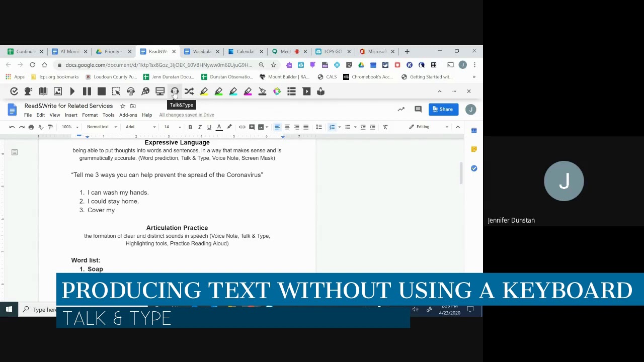Toggle bulleted list
The width and height of the screenshot is (644, 362).
click(x=348, y=127)
